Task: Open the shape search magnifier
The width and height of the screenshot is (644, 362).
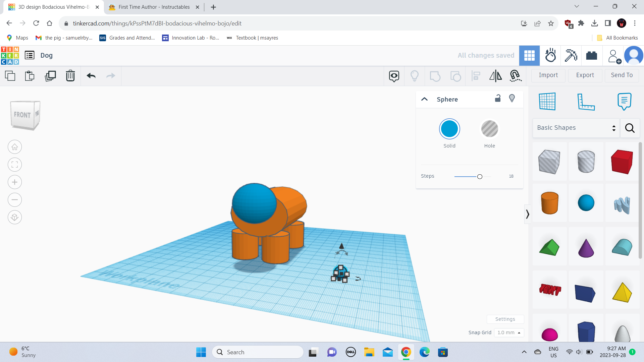Action: click(x=630, y=128)
